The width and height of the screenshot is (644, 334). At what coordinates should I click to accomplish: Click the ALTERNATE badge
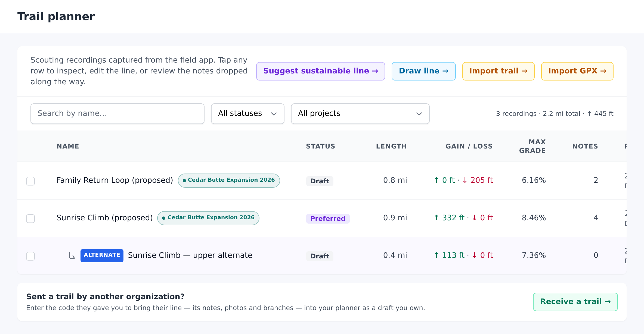[x=102, y=255]
